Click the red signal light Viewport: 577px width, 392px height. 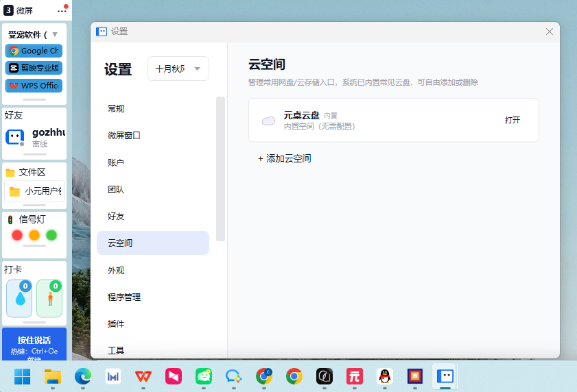[x=17, y=235]
